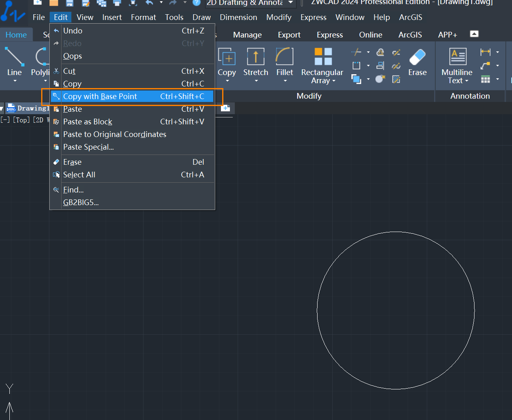This screenshot has width=512, height=420.
Task: Select the Align tool icon
Action: pos(380,66)
